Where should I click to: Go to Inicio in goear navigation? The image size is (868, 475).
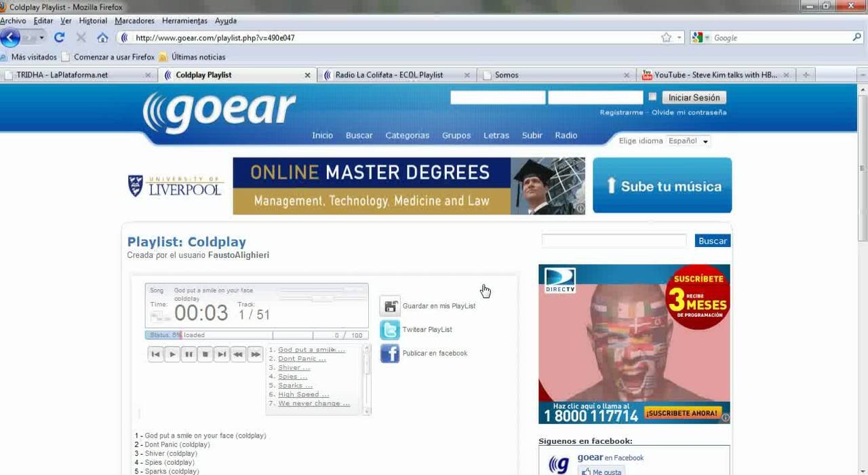pyautogui.click(x=323, y=136)
